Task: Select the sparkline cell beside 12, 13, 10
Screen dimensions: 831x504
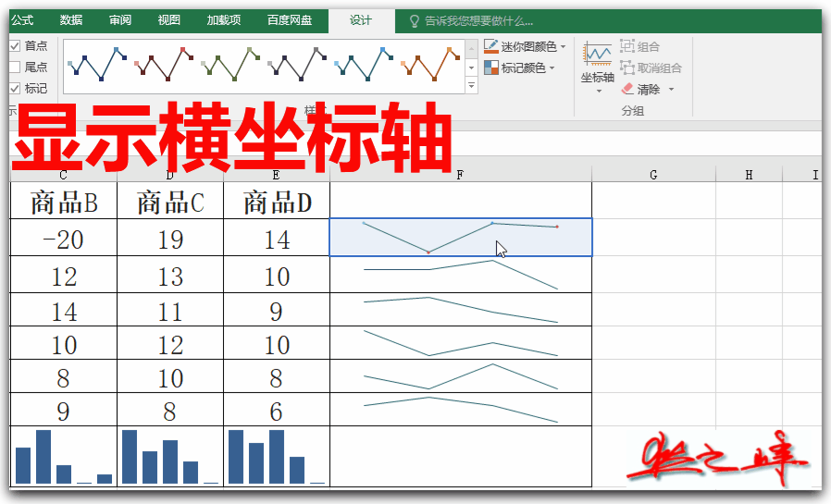Action: pos(461,275)
